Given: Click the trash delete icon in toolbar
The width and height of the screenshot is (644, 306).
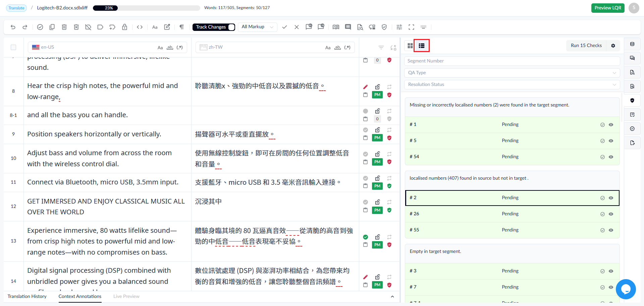Looking at the screenshot, I should tap(64, 27).
